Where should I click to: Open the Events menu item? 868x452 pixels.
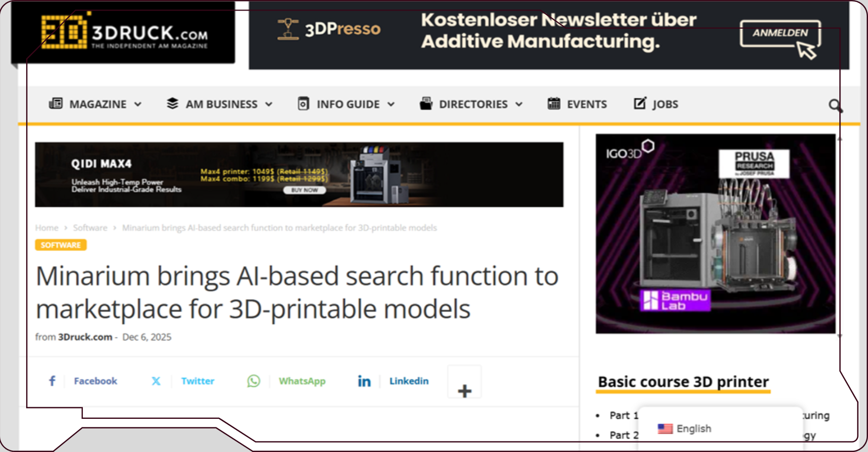[587, 104]
